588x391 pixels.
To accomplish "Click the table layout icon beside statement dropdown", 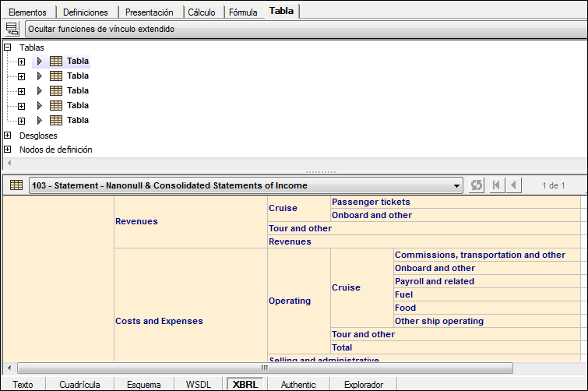I will 16,185.
